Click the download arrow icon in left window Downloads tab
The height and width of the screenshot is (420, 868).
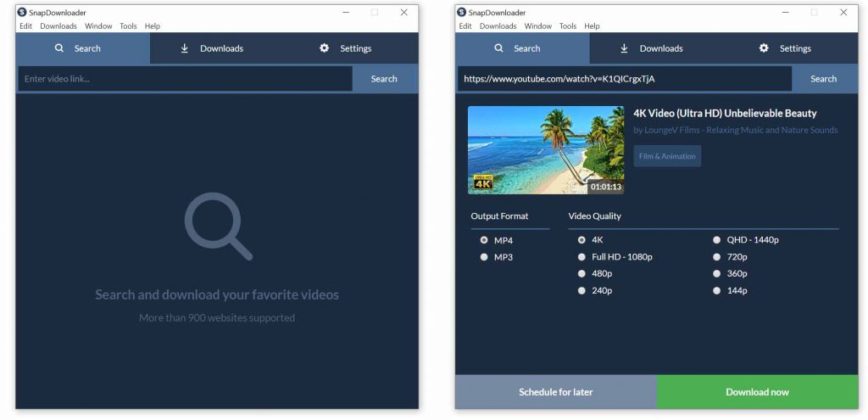pos(184,48)
